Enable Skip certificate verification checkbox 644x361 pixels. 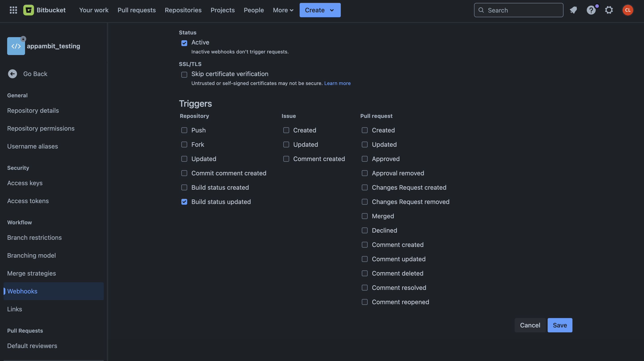pos(184,74)
